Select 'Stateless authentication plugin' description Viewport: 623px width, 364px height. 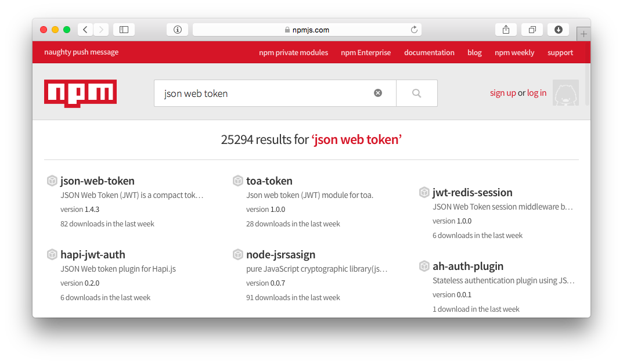pyautogui.click(x=504, y=280)
